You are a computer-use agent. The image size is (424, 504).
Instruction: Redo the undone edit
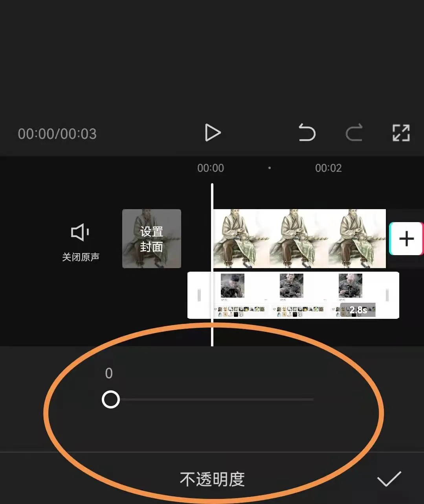coord(354,133)
